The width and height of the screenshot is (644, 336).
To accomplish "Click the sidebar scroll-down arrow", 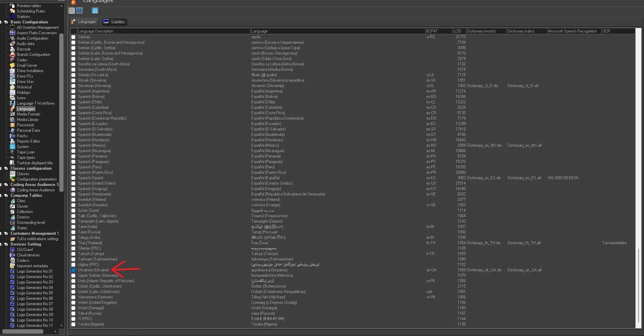I will tap(61, 325).
